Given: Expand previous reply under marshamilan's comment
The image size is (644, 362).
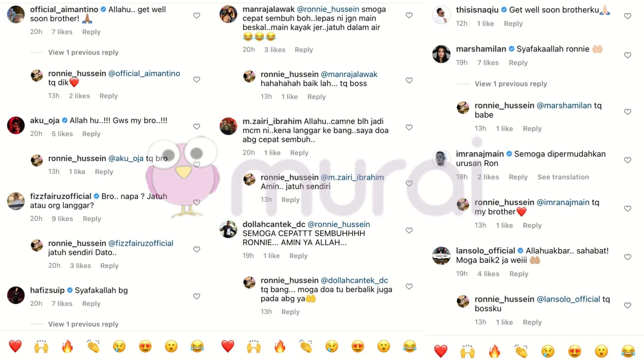Looking at the screenshot, I should [x=511, y=84].
